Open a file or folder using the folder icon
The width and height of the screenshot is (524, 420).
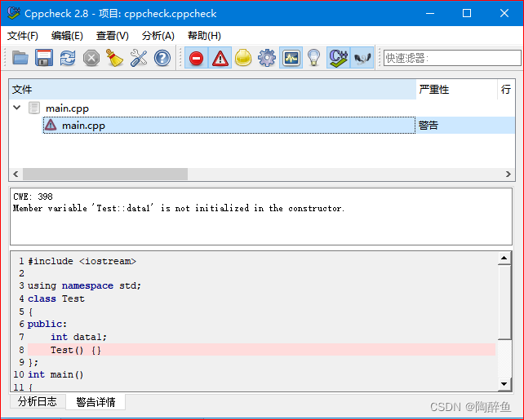pyautogui.click(x=20, y=58)
